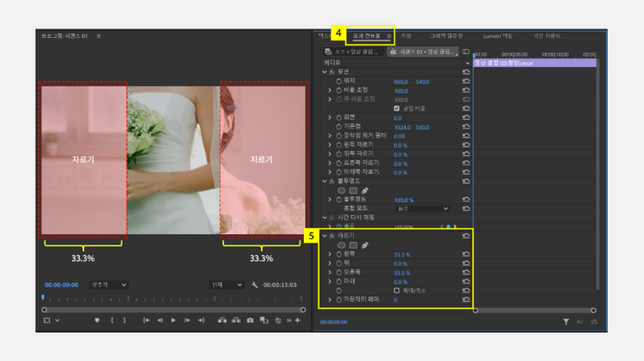Screen dimensions: 644x361
Task: Click the Extract button
Action: (x=236, y=321)
